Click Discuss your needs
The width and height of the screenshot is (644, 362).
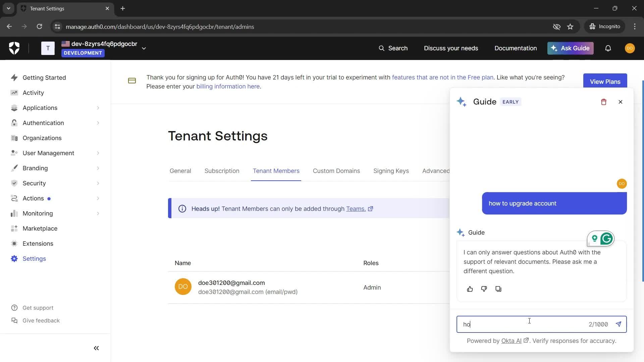pyautogui.click(x=450, y=48)
